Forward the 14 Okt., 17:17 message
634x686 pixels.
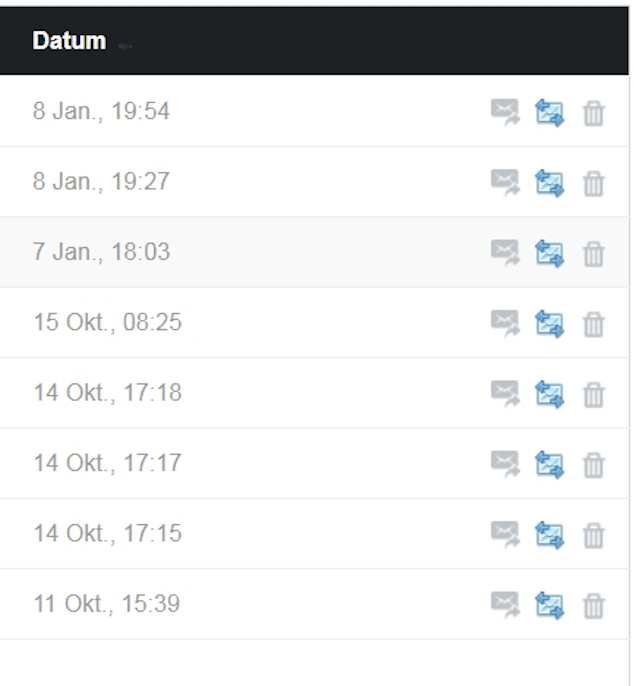tap(505, 464)
